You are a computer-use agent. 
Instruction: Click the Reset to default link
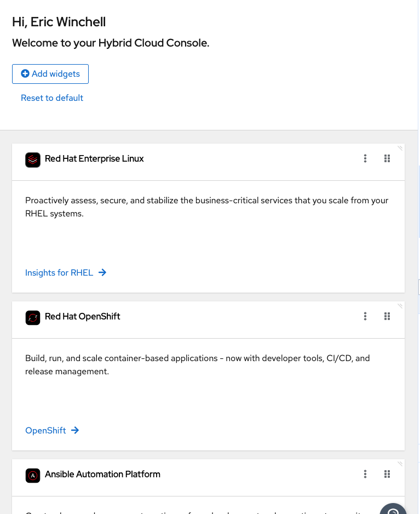point(52,98)
